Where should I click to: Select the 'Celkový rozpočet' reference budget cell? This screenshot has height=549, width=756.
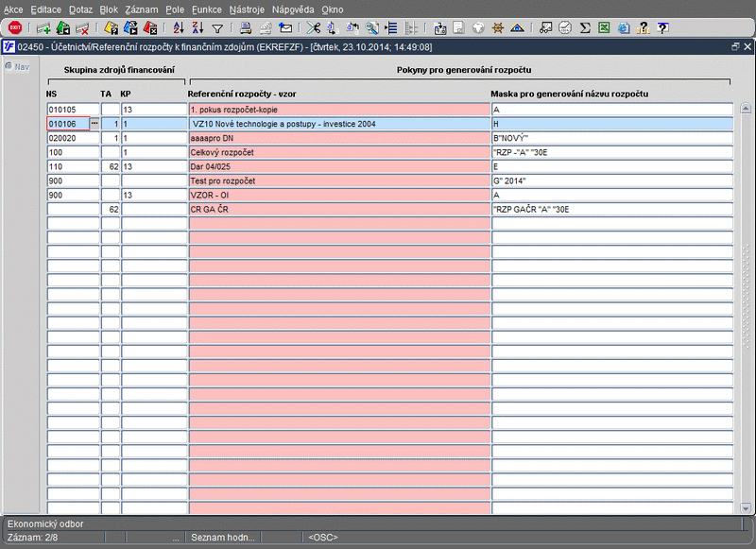click(339, 152)
